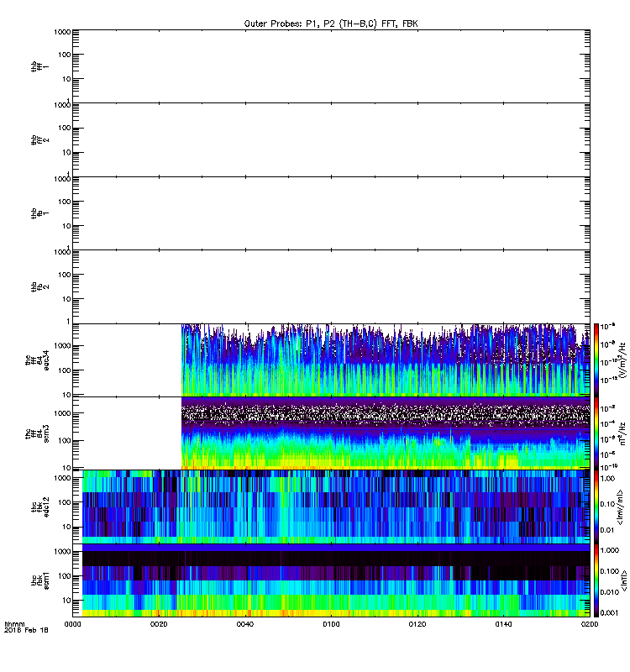
Task: Click inside the thc fbk edc12 spectrogram
Action: point(336,507)
